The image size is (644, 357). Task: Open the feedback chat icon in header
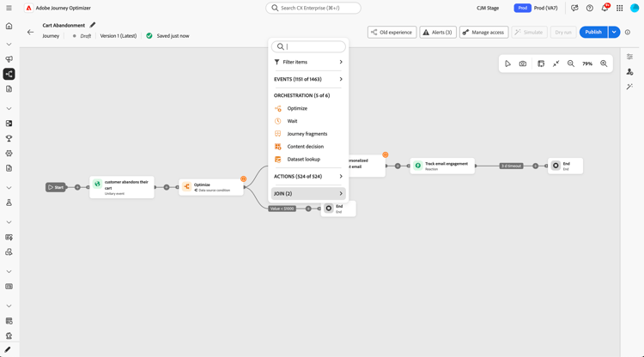574,8
